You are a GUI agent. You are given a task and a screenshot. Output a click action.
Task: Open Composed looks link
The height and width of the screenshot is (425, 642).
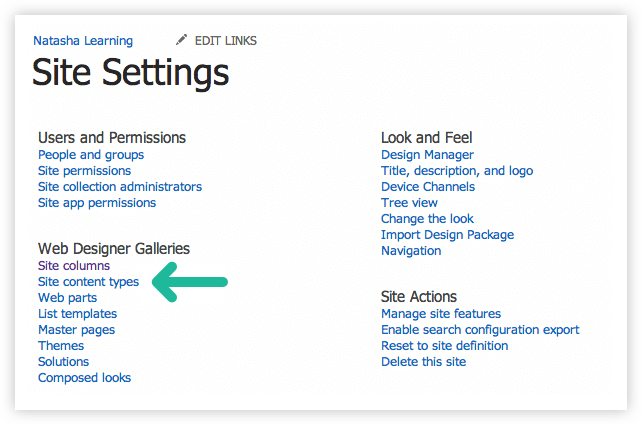(84, 378)
